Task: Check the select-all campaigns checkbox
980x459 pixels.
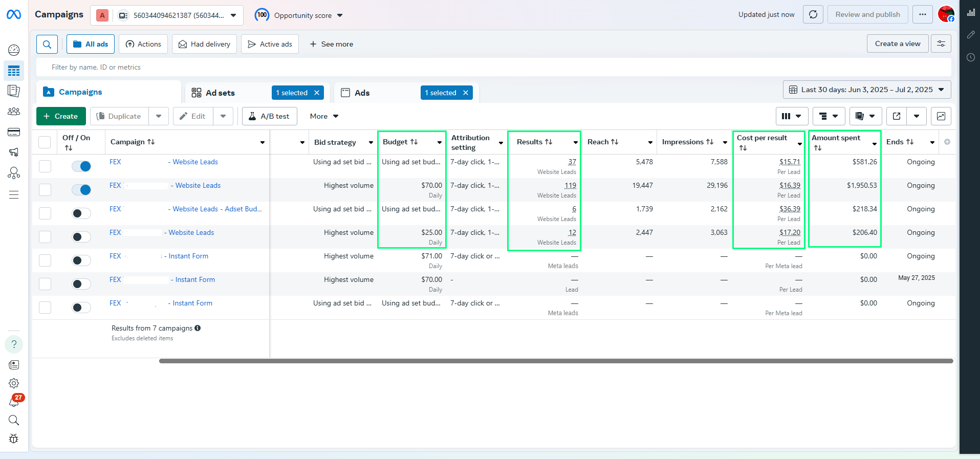Action: point(45,142)
